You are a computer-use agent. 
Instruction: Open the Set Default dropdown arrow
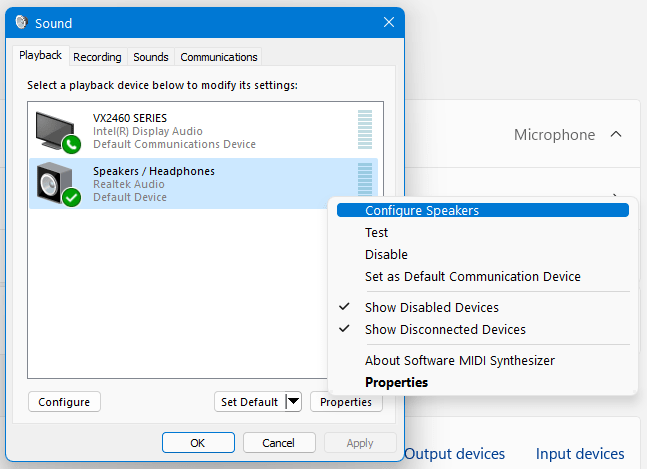pyautogui.click(x=293, y=402)
